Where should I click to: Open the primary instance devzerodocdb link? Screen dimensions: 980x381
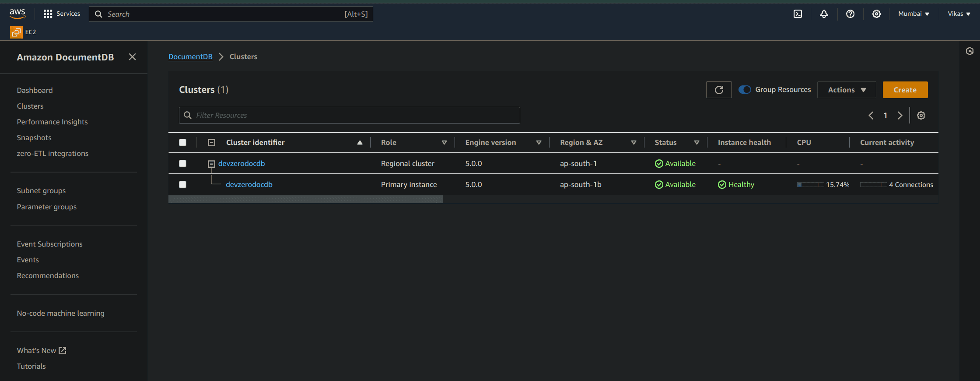tap(249, 184)
